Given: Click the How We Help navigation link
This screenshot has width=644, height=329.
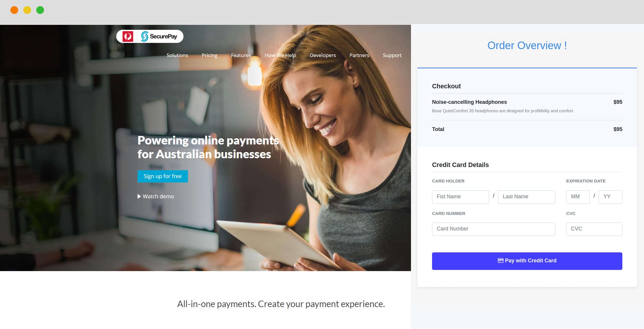Looking at the screenshot, I should coord(280,55).
